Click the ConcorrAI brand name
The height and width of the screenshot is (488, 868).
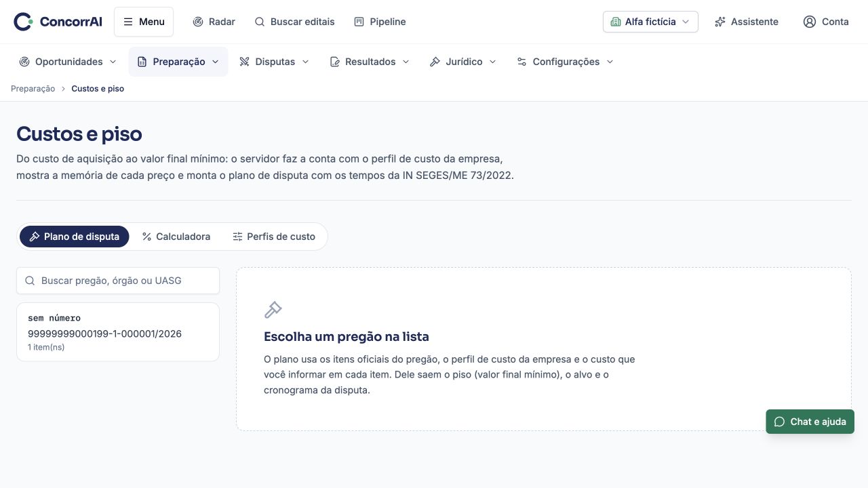tap(71, 22)
